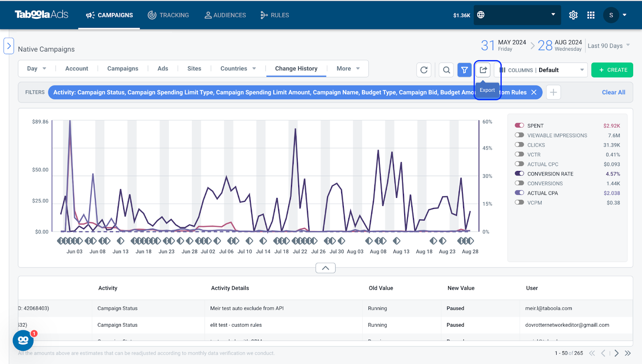Toggle the blue filter funnel icon
642x364 pixels.
[x=464, y=70]
